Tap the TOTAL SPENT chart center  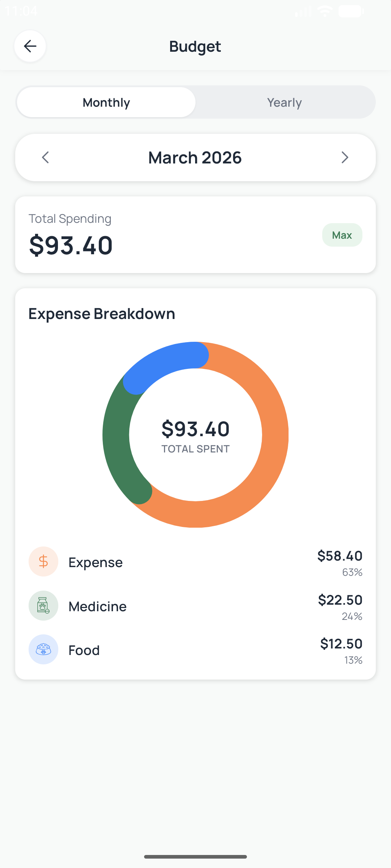[x=195, y=435]
